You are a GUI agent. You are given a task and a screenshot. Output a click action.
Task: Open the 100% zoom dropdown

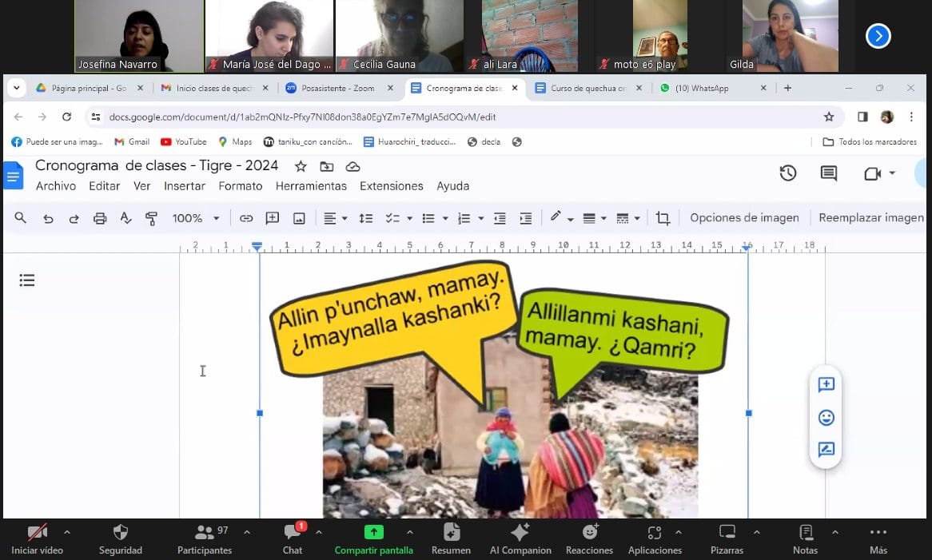196,218
